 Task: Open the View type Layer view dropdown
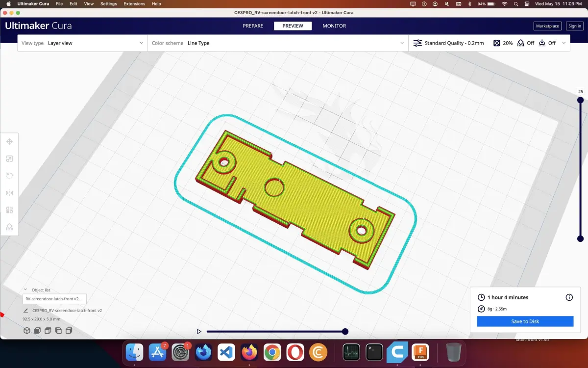pyautogui.click(x=82, y=43)
